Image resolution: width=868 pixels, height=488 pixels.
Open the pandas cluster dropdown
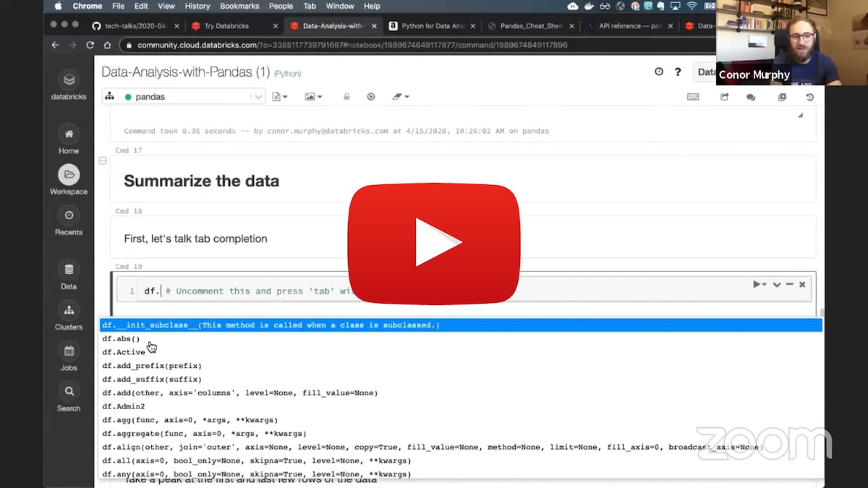(x=184, y=97)
